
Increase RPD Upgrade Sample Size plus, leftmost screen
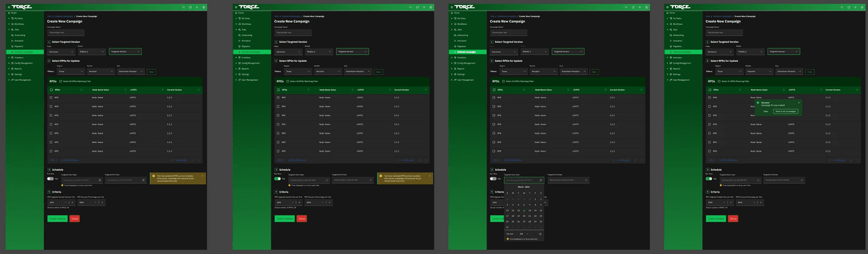click(x=72, y=203)
